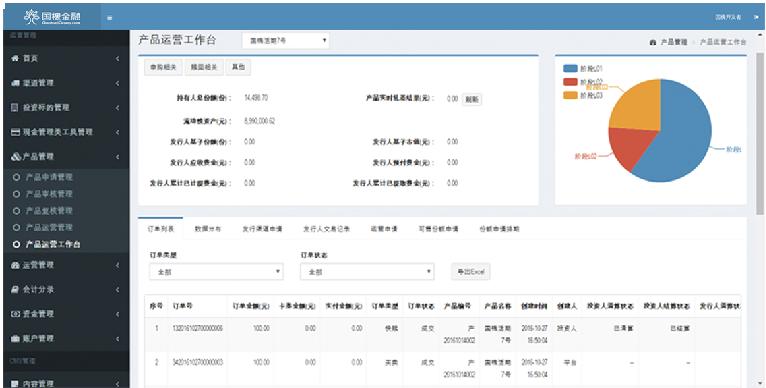This screenshot has height=388, width=766.
Task: Click the 导出Excel button
Action: [470, 272]
